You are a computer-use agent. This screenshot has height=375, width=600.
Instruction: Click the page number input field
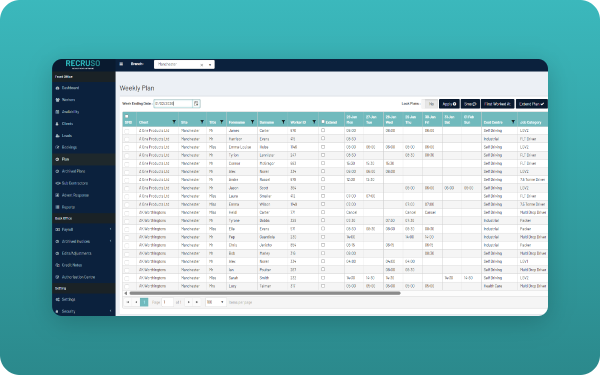click(167, 302)
